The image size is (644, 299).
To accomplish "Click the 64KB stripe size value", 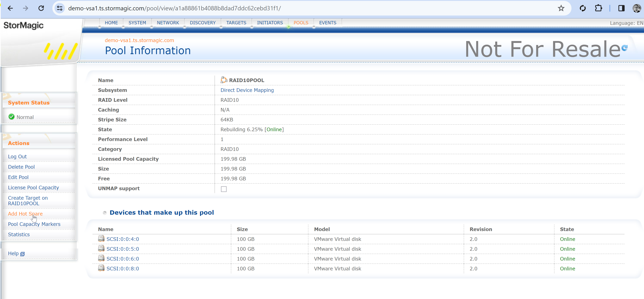I will pos(227,120).
